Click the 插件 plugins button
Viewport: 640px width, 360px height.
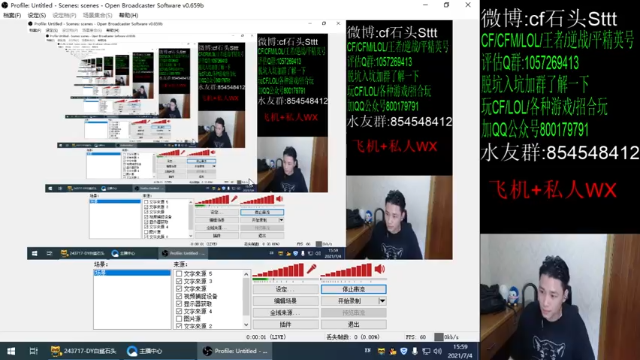[x=285, y=324]
